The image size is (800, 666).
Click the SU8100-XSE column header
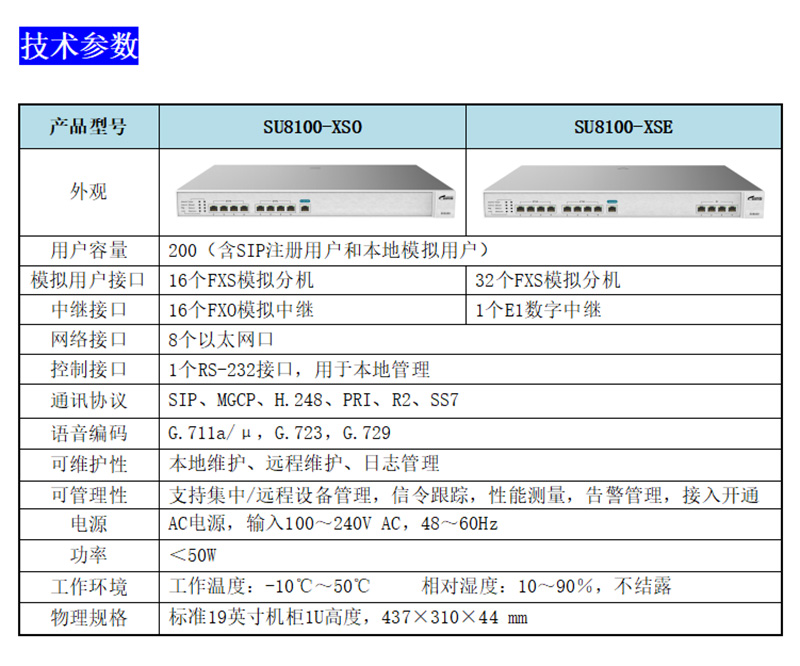tap(623, 127)
